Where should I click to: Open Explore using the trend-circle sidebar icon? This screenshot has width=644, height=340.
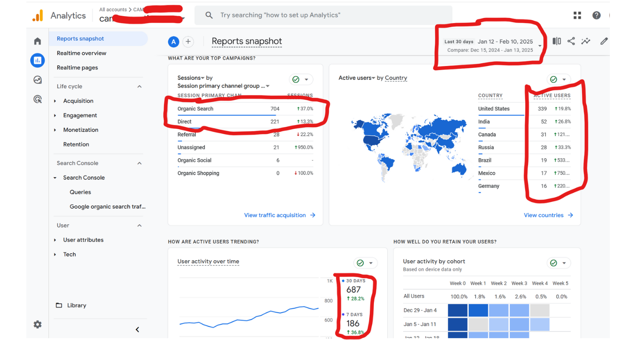click(x=37, y=79)
